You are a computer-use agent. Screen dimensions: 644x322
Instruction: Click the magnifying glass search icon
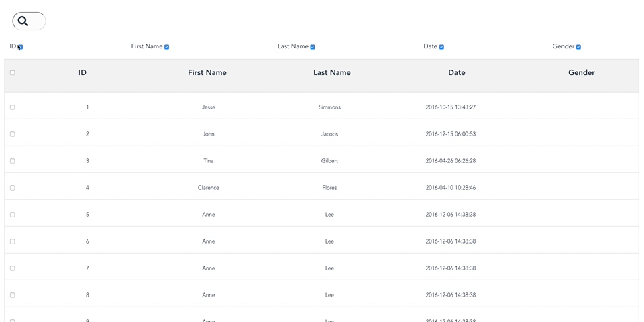[23, 21]
